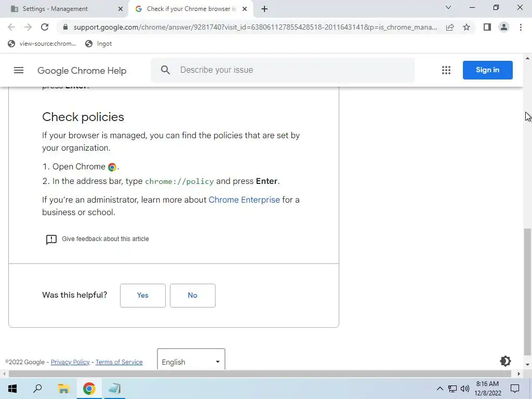Image resolution: width=532 pixels, height=399 pixels.
Task: Open the Chrome side panel
Action: click(x=487, y=27)
